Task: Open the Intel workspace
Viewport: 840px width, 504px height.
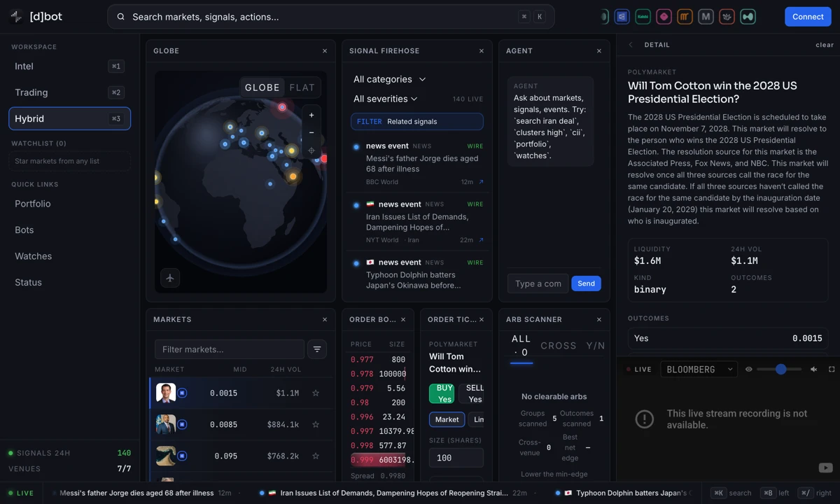Action: pos(69,66)
